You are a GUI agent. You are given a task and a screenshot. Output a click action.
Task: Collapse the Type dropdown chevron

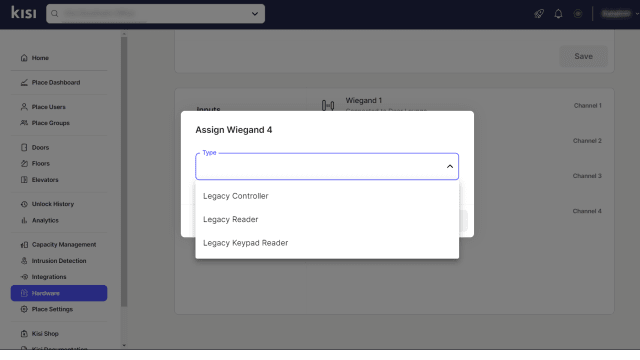450,167
